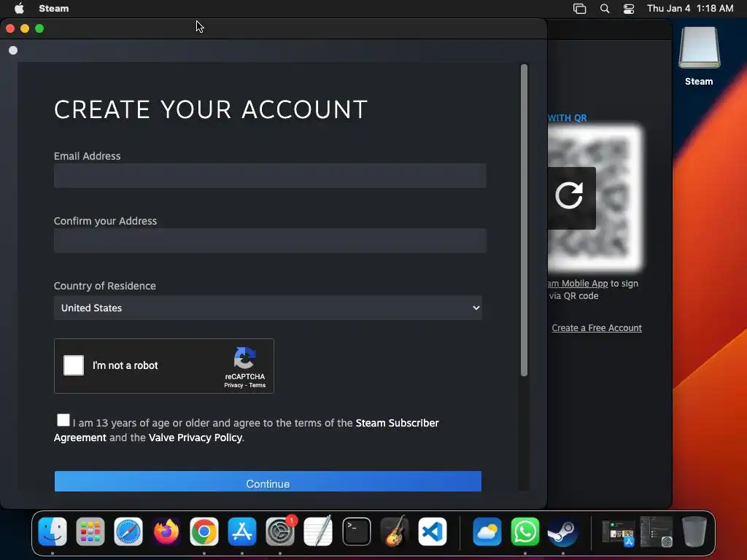Open the Steam menu in menu bar
The width and height of the screenshot is (747, 560).
coord(54,9)
